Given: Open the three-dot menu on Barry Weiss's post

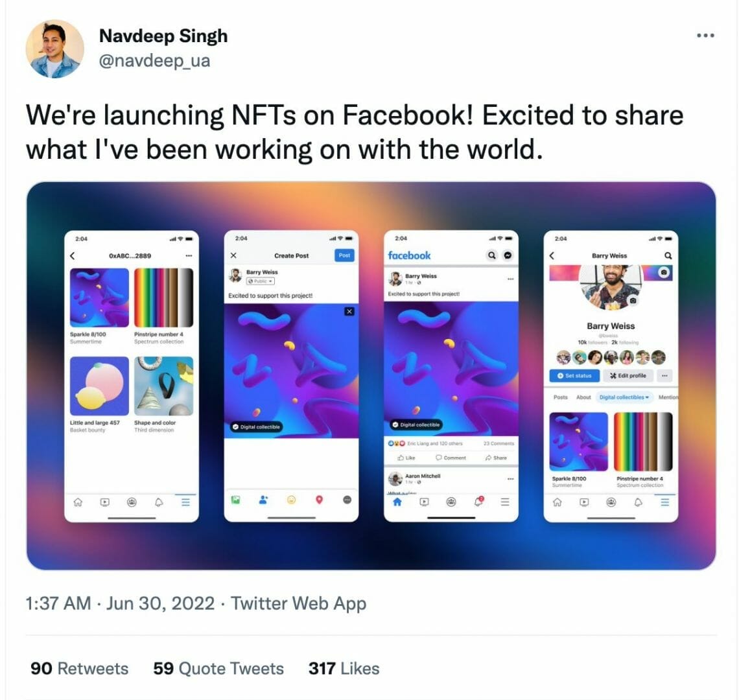Looking at the screenshot, I should (511, 279).
